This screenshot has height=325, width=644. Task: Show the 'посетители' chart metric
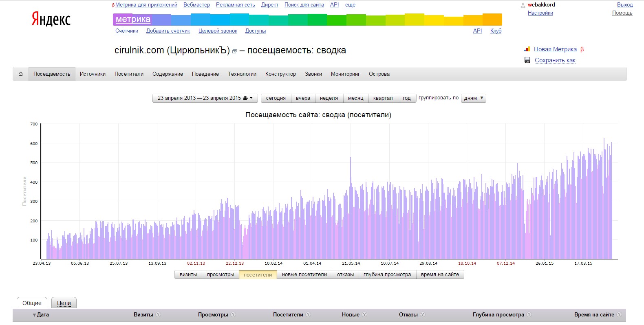tap(258, 274)
